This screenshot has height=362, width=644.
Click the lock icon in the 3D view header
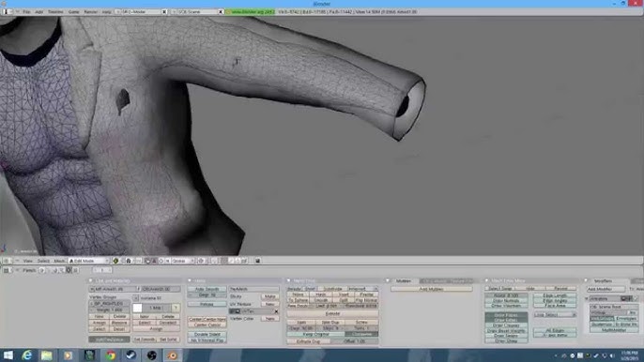click(257, 261)
